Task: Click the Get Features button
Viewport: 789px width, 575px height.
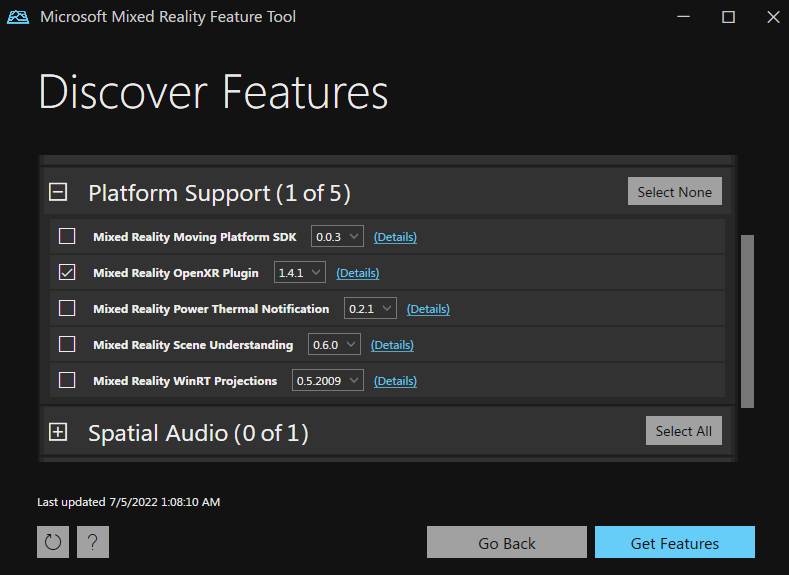Action: click(674, 543)
